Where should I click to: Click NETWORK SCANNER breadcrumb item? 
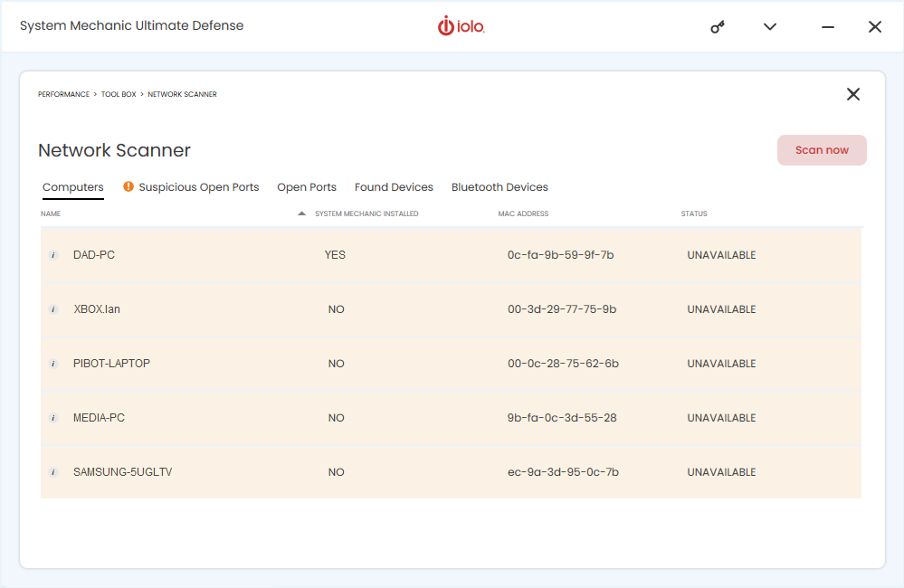click(x=182, y=94)
